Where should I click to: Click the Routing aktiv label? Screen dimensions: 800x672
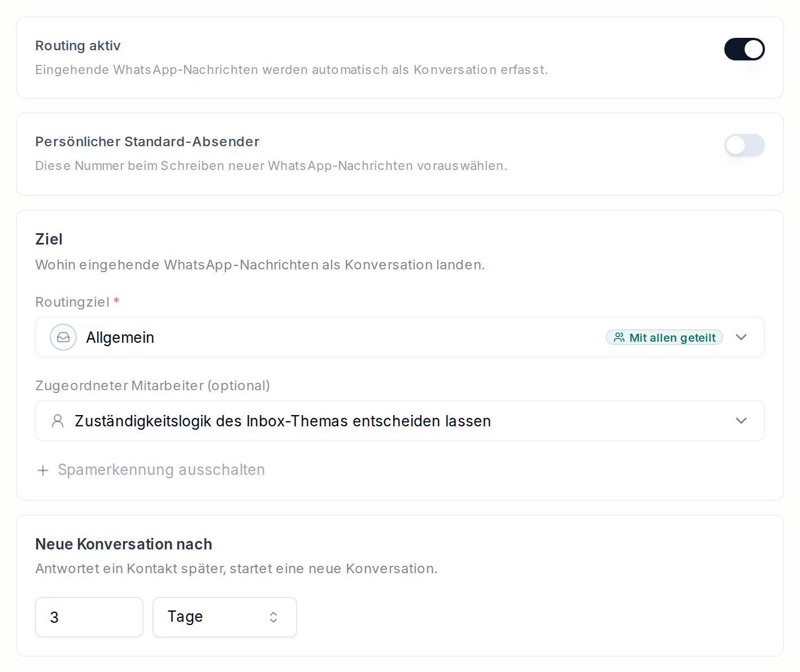pos(78,46)
